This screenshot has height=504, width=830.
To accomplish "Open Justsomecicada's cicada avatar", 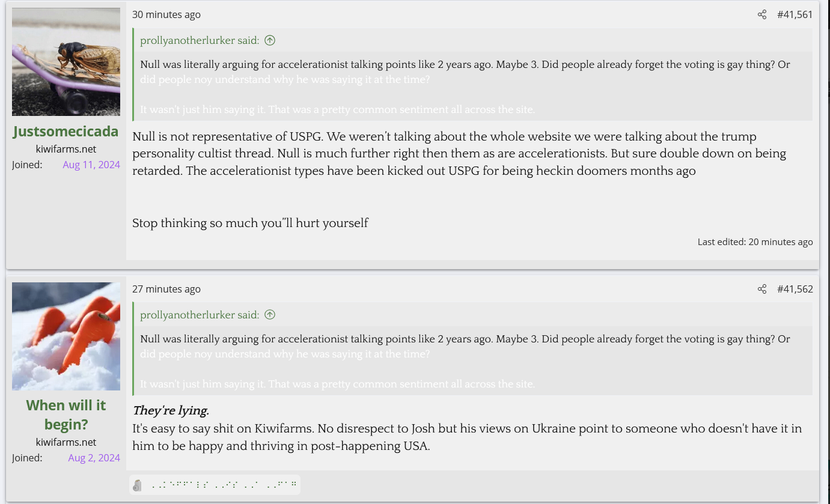I will pyautogui.click(x=66, y=62).
